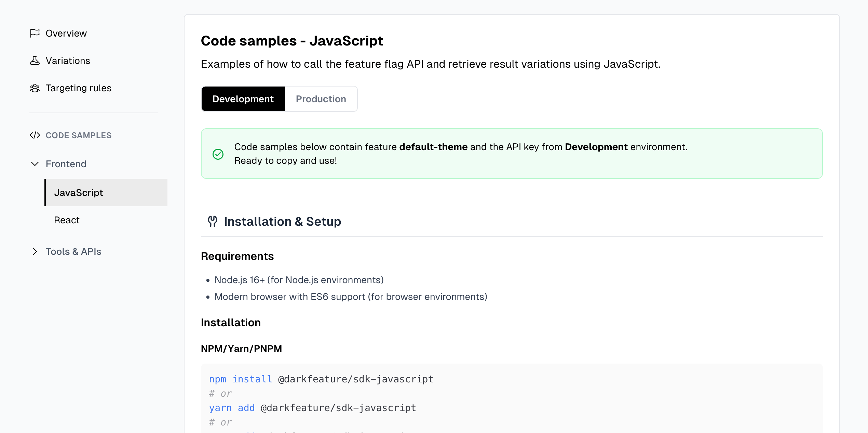Viewport: 868px width, 433px height.
Task: Click the Code Samples brackets icon
Action: click(35, 135)
